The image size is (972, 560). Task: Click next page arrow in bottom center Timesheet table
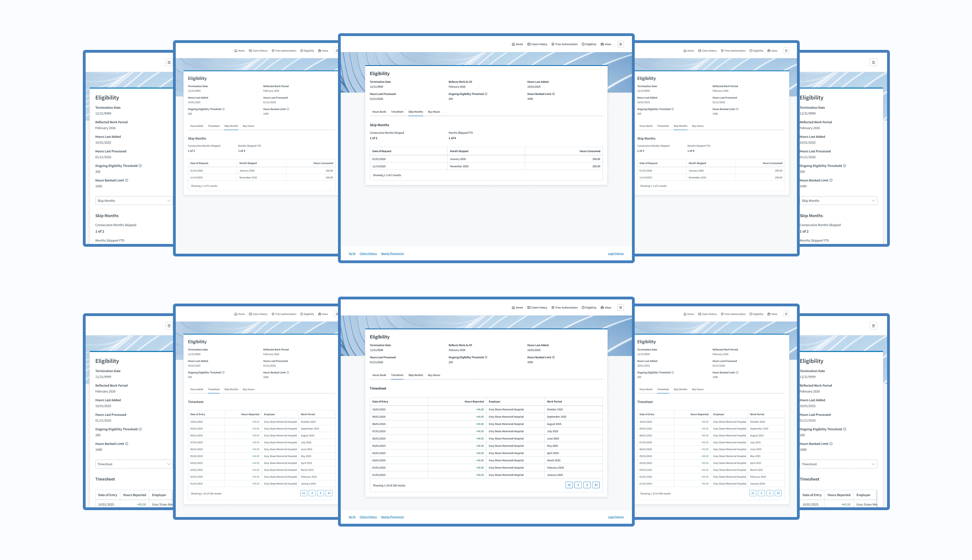tap(587, 485)
